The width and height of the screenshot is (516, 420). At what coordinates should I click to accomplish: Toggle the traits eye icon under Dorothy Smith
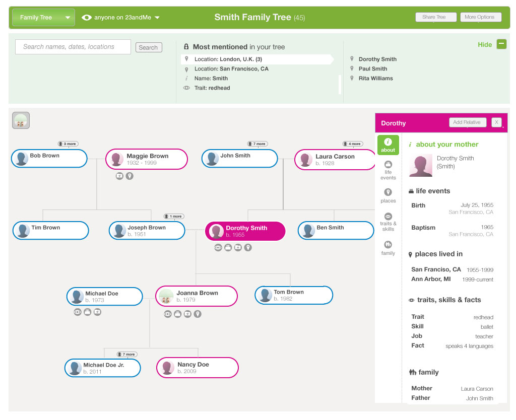[218, 247]
